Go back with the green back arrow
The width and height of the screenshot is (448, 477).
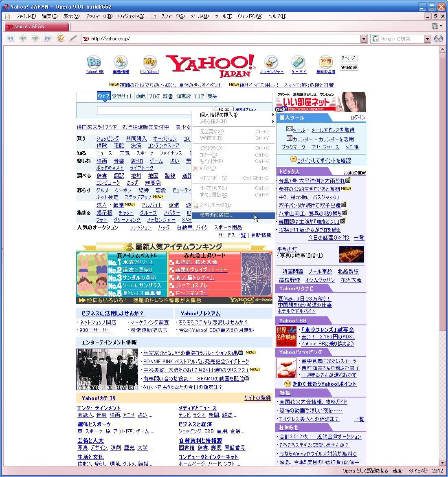click(x=23, y=38)
